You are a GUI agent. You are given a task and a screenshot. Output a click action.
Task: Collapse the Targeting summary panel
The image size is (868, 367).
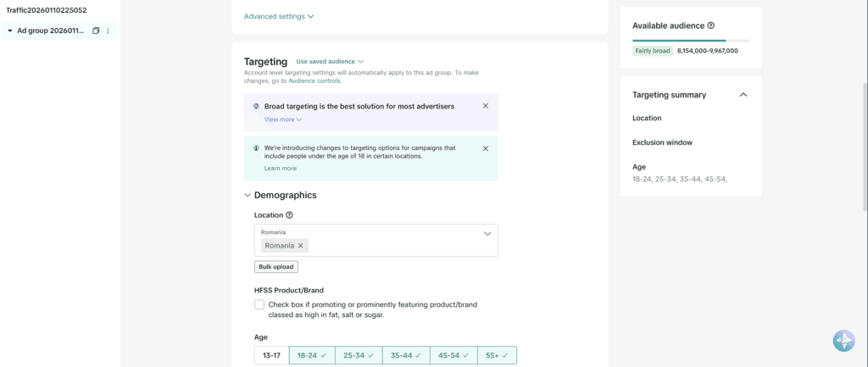[x=743, y=95]
